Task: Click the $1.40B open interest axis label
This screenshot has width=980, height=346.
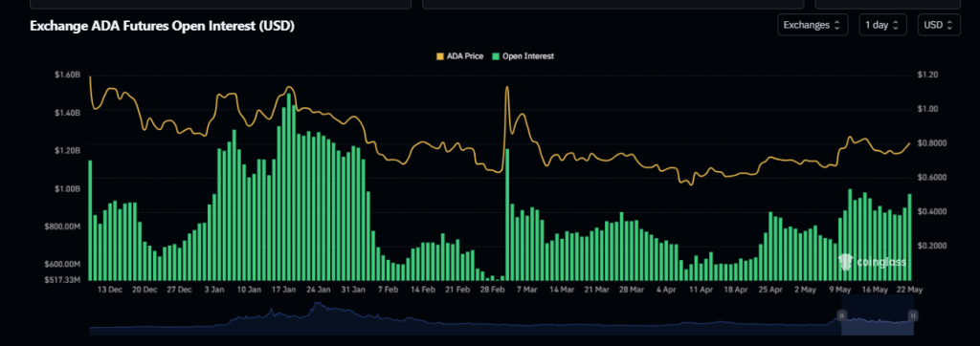Action: coord(67,113)
